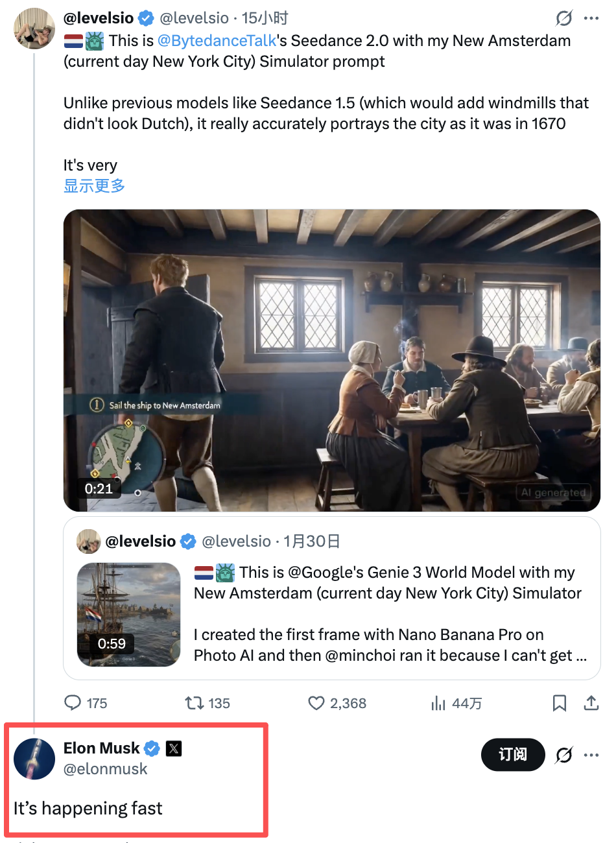The height and width of the screenshot is (843, 616).
Task: Click the Grok icon on levelsio's tweet
Action: [x=564, y=18]
